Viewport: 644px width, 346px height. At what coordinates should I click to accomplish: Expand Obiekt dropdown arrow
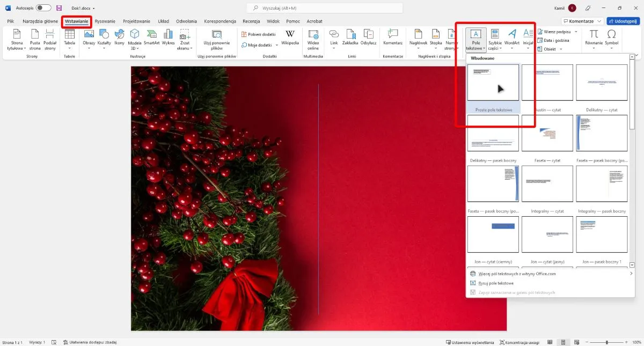point(561,49)
